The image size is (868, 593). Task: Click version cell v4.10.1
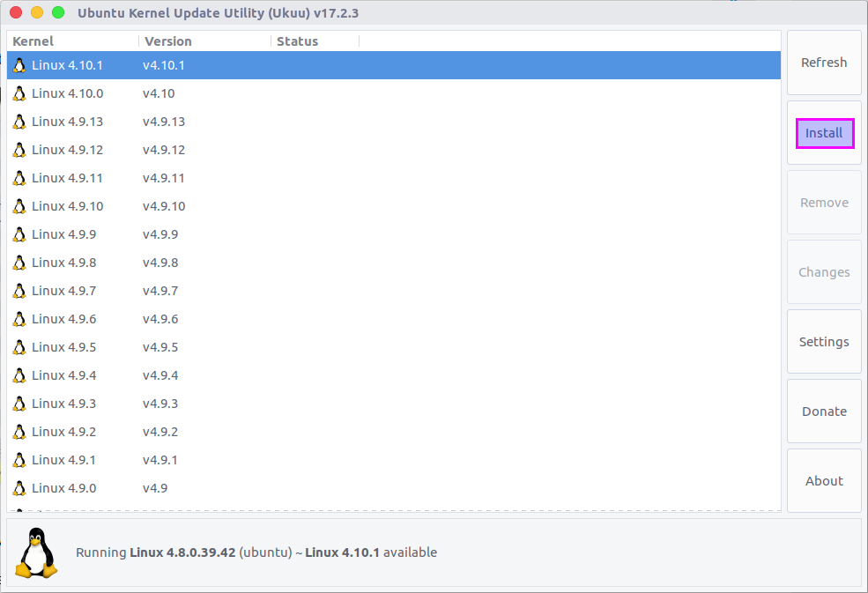(164, 65)
